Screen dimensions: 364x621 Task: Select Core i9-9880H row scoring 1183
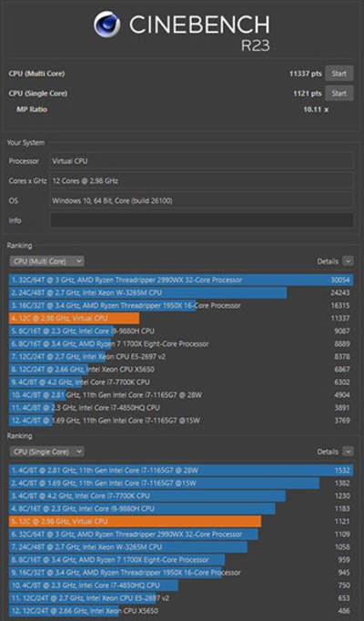click(x=181, y=508)
